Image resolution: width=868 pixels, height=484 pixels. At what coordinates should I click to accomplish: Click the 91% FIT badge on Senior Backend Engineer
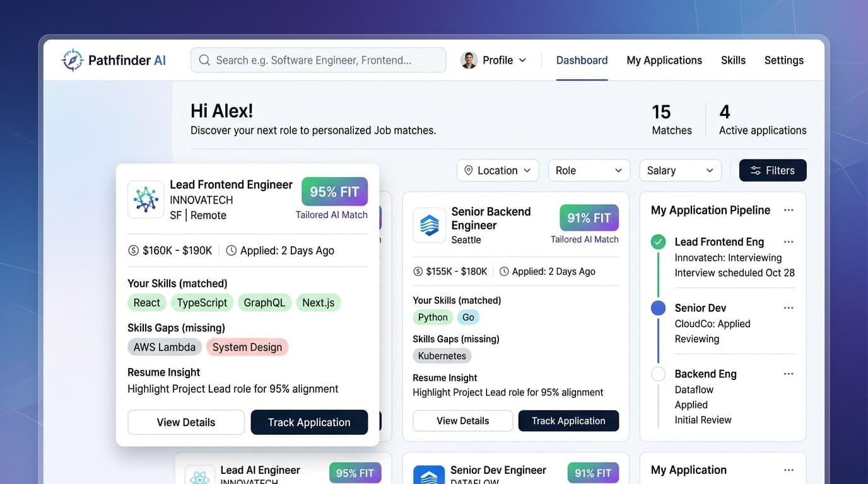click(589, 218)
